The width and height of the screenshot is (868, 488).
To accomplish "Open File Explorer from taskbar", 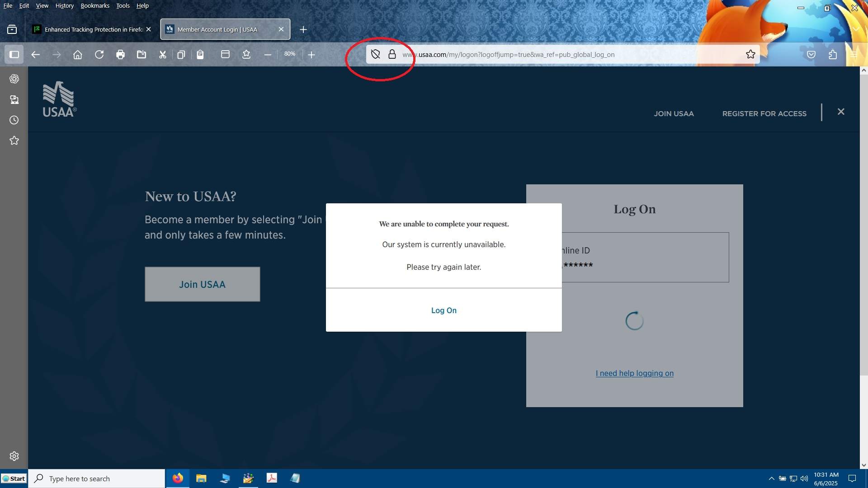I will coord(201,478).
